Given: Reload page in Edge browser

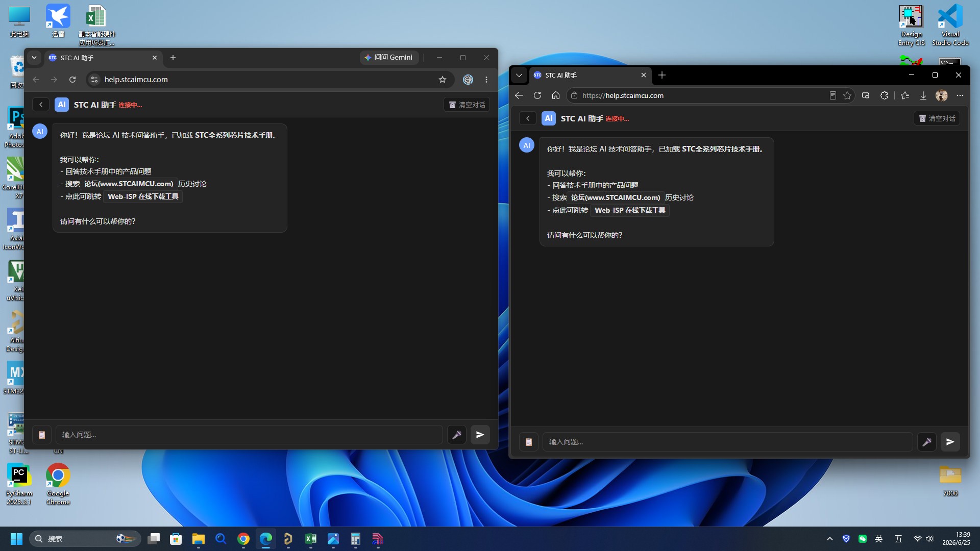Looking at the screenshot, I should point(537,95).
